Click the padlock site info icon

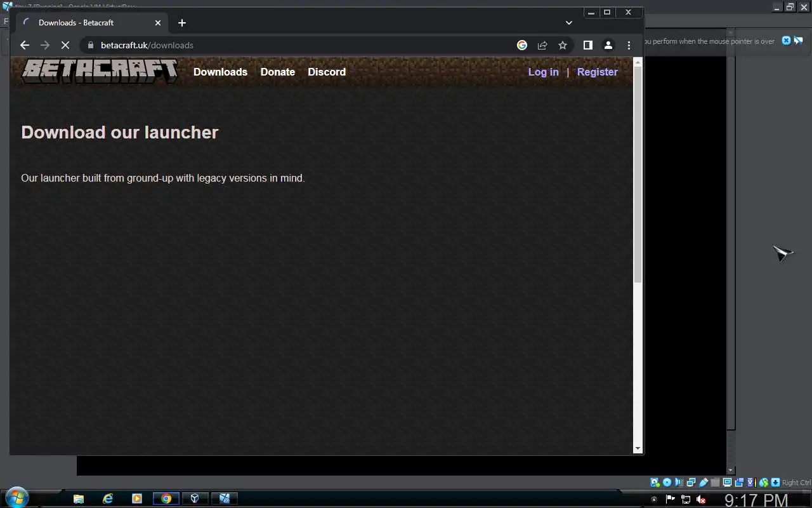[x=90, y=45]
